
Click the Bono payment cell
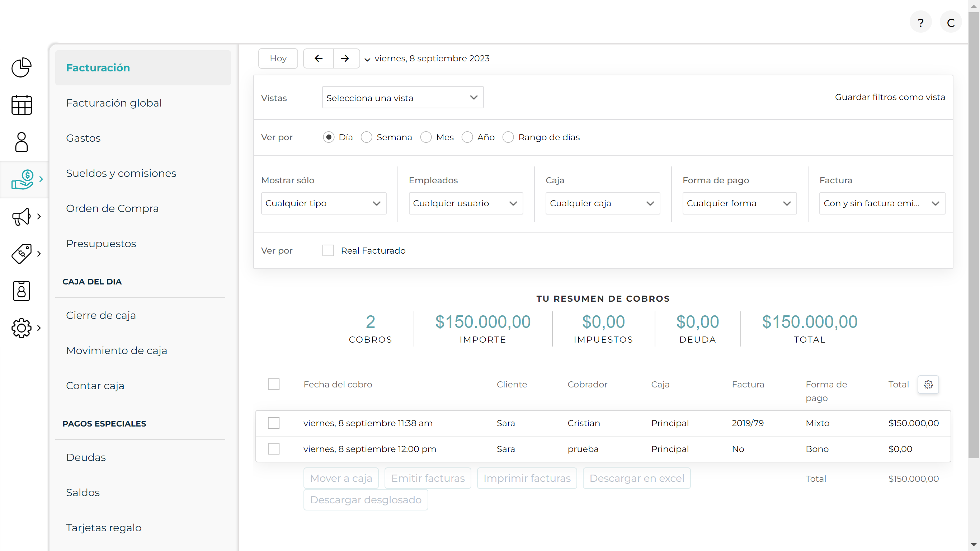point(817,449)
